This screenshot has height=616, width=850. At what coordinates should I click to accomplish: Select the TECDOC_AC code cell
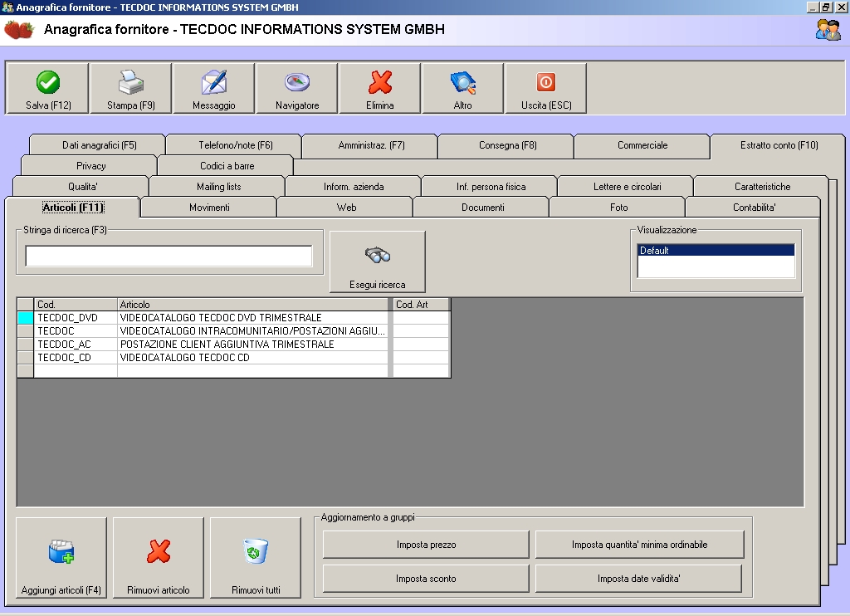tap(76, 345)
